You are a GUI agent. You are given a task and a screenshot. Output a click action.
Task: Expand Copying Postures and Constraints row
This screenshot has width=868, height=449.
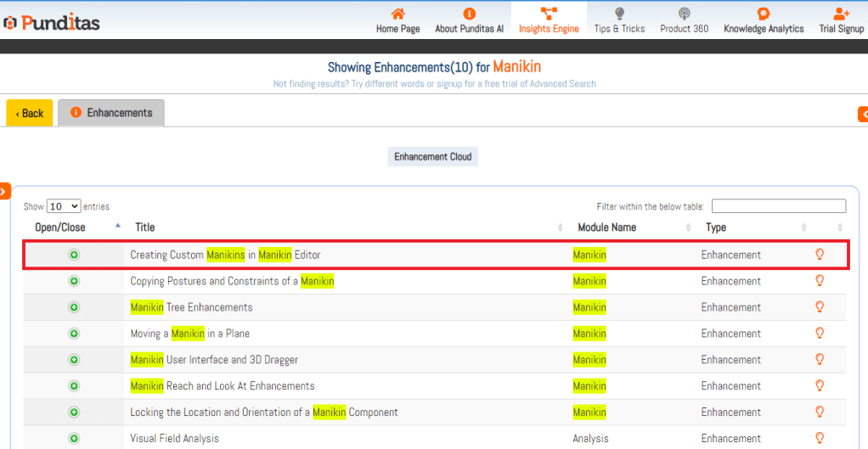pyautogui.click(x=74, y=281)
